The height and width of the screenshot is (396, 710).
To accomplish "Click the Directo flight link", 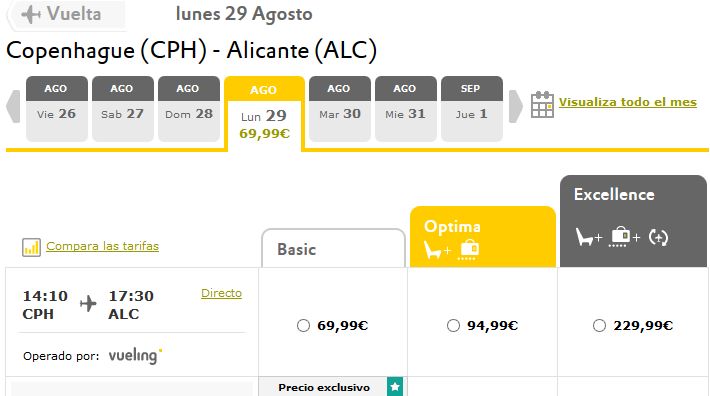I will pos(221,293).
